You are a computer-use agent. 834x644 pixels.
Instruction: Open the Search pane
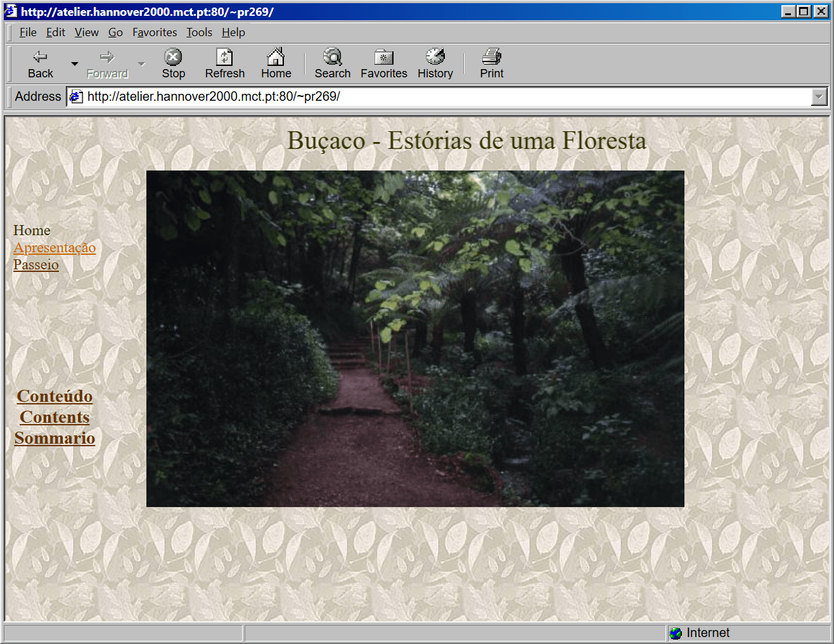tap(332, 64)
